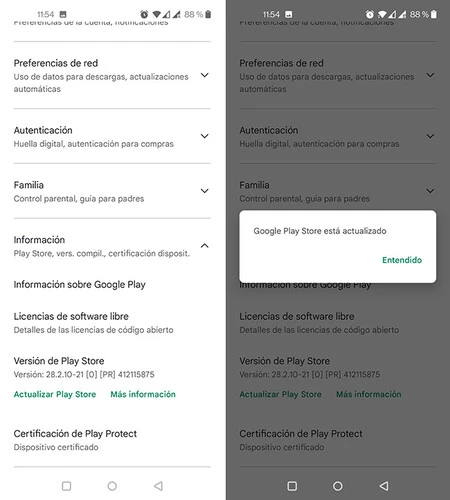Viewport: 450px width, 500px height.
Task: Tap the Android back triangle in left screenshot
Action: click(158, 486)
